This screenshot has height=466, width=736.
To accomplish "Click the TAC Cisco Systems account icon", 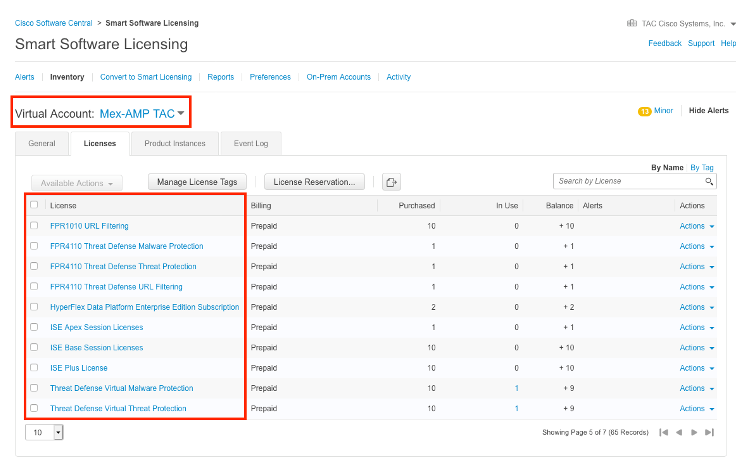I will tap(632, 23).
